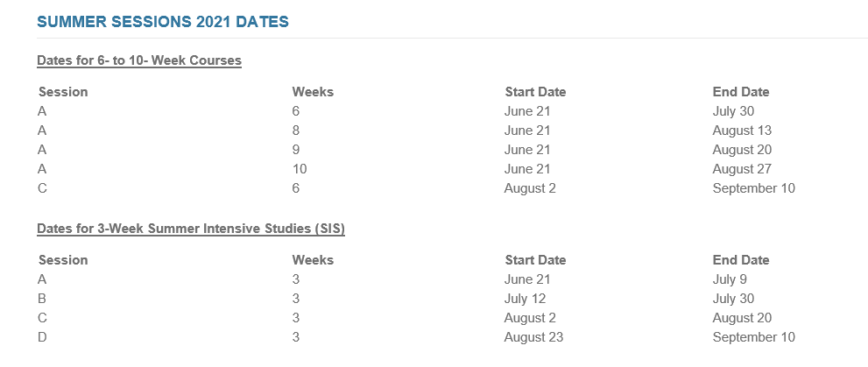Viewport: 868px width, 367px height.
Task: Select August 2 start of 6-week Session C
Action: pyautogui.click(x=530, y=188)
